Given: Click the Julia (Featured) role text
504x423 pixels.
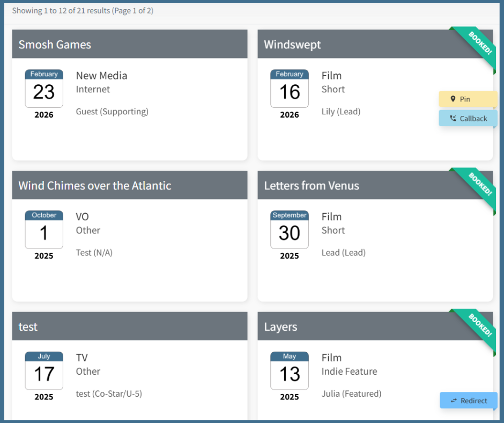Looking at the screenshot, I should [x=351, y=393].
